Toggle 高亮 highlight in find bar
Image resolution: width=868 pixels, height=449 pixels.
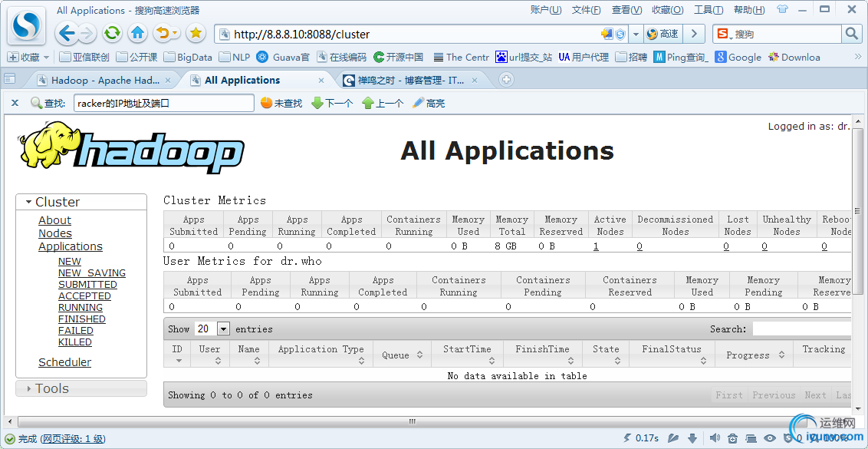tap(429, 103)
